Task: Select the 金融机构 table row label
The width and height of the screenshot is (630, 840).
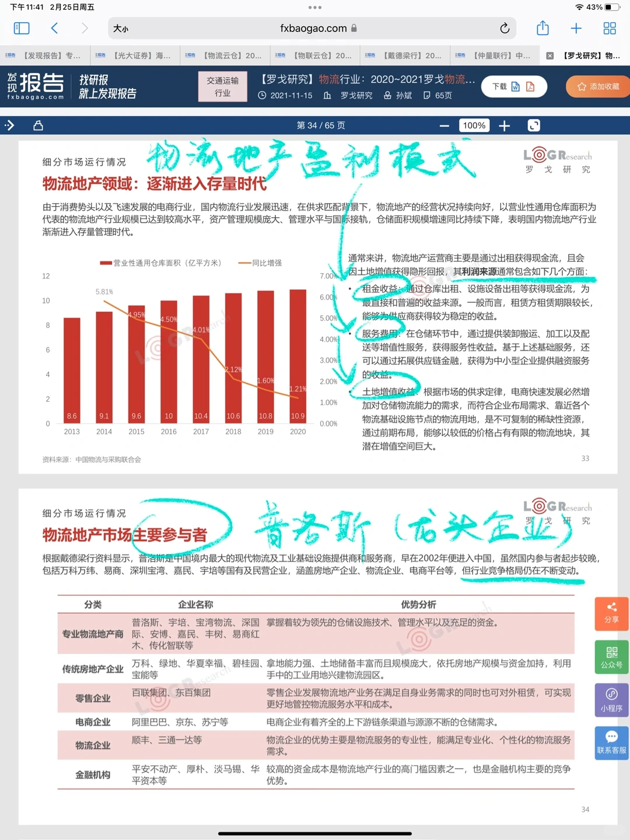Action: coord(93,775)
